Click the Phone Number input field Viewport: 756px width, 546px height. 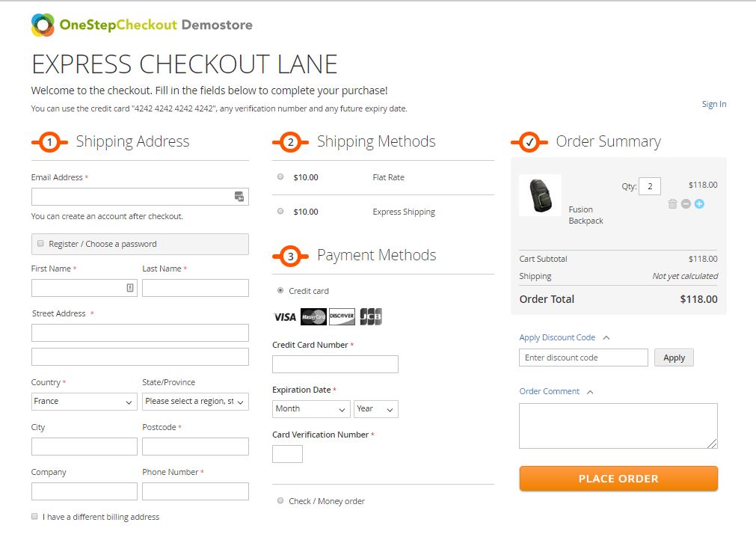pos(195,491)
